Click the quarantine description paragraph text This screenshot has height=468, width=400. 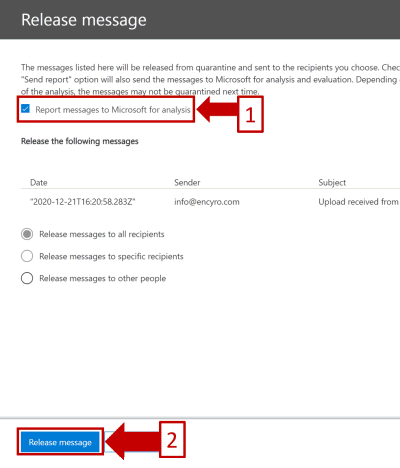coord(210,79)
